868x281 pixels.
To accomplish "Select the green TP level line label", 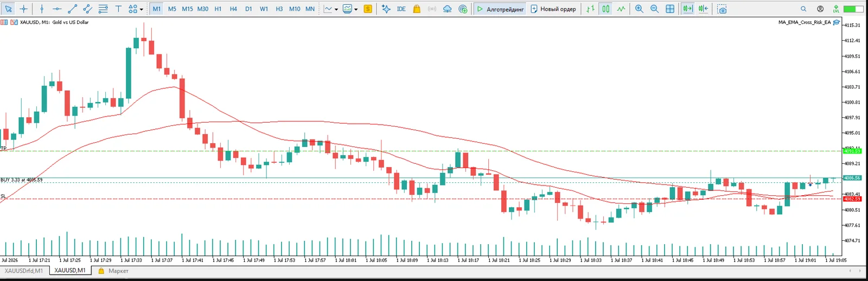I will (x=3, y=148).
